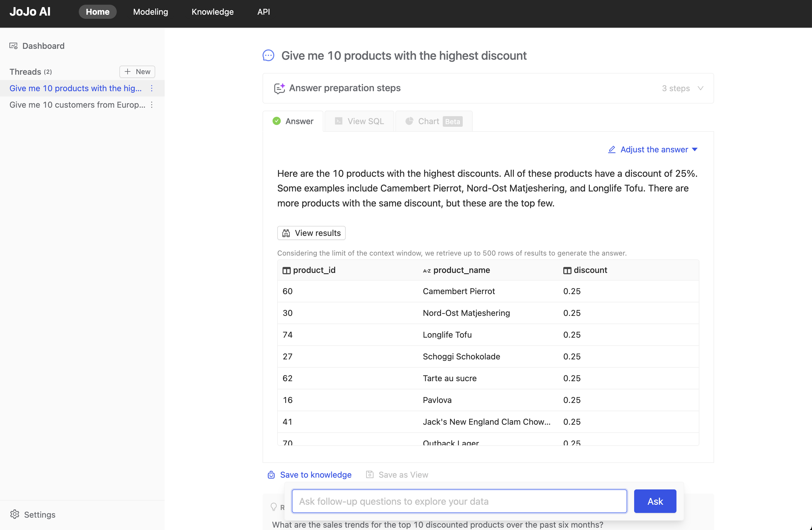
Task: Open the Modeling page
Action: 151,11
